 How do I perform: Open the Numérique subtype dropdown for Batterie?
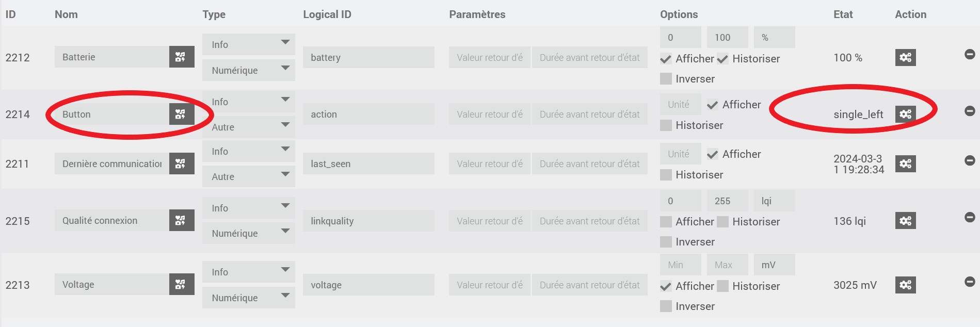pyautogui.click(x=248, y=70)
